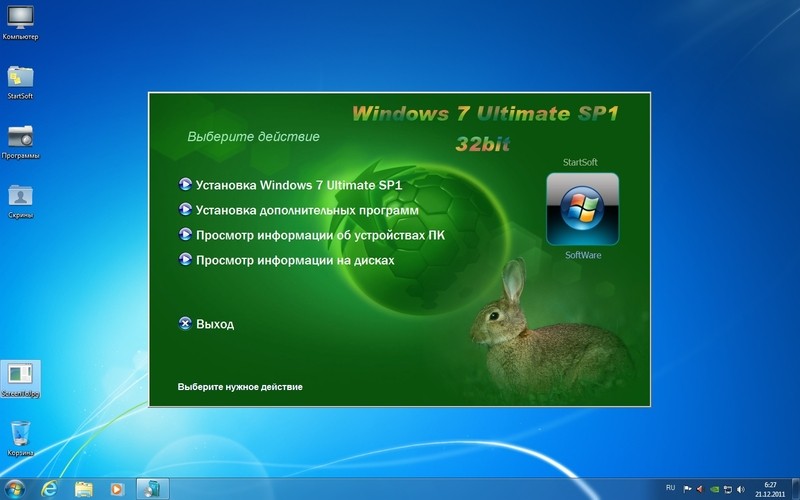Open the Windows Start menu orb
Screen dimensions: 800x500
pos(14,489)
